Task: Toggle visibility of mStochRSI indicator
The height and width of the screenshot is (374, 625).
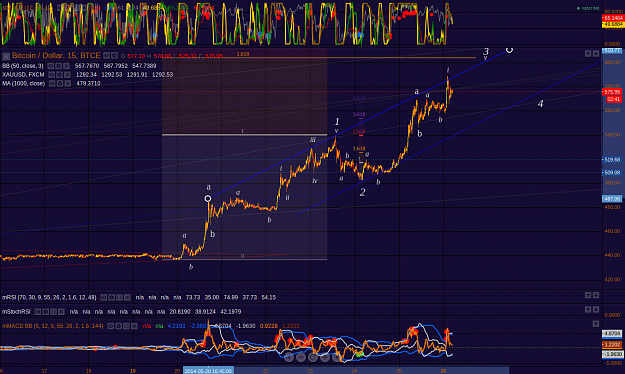Action: click(x=38, y=311)
